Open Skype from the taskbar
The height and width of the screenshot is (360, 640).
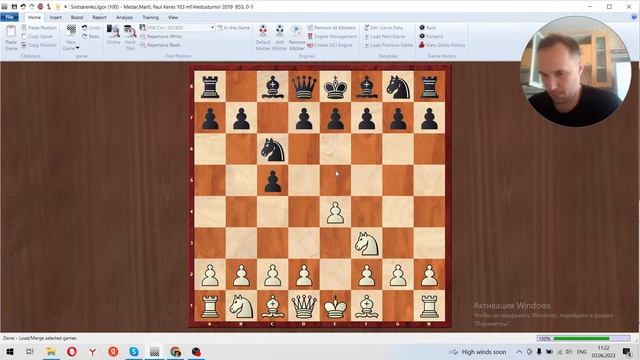click(134, 351)
